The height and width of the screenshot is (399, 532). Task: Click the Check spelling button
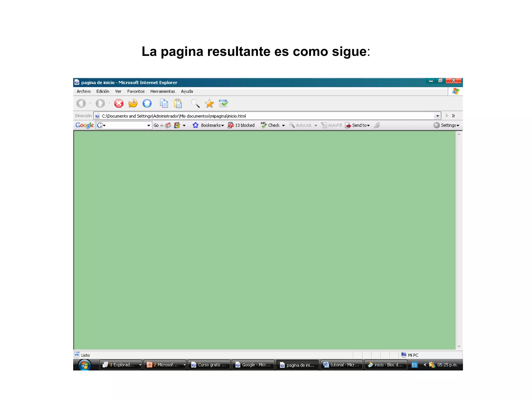pos(270,125)
